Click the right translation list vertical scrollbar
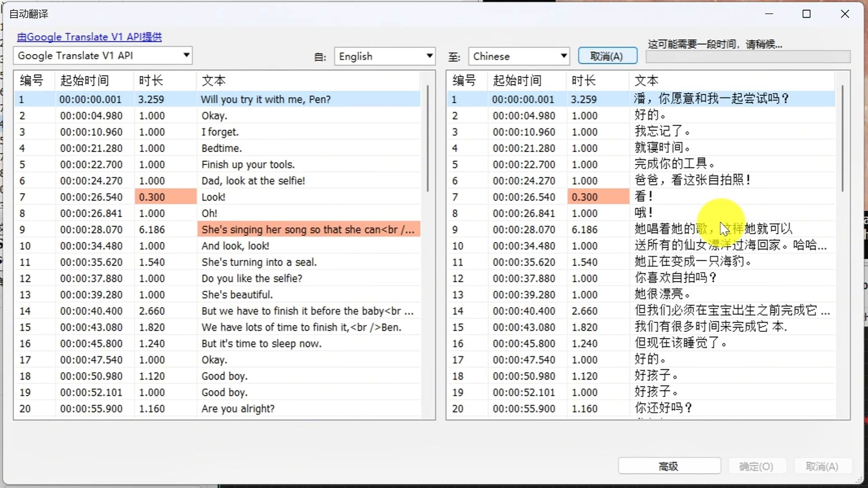Image resolution: width=868 pixels, height=488 pixels. (842, 138)
